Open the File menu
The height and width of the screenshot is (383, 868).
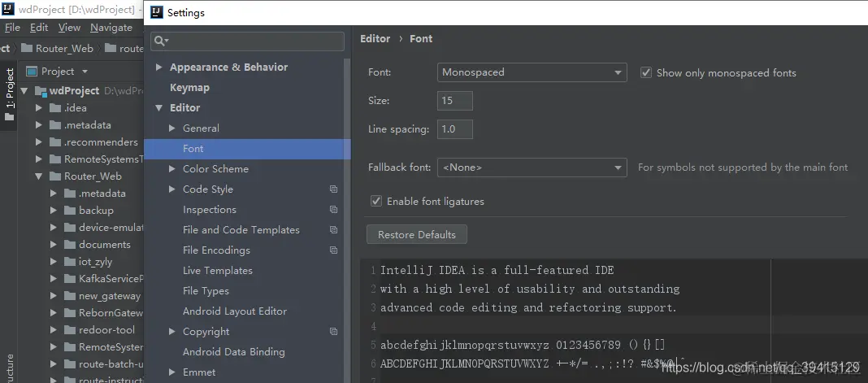click(x=12, y=28)
